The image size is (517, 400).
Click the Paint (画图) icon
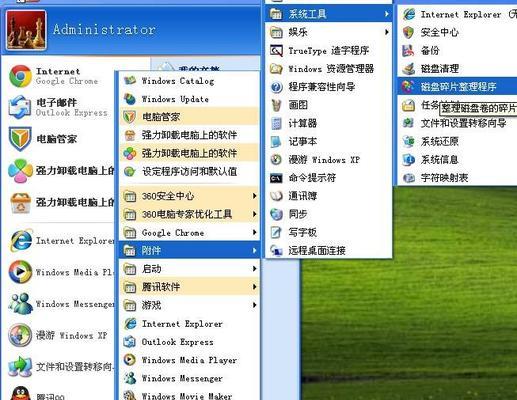click(276, 105)
